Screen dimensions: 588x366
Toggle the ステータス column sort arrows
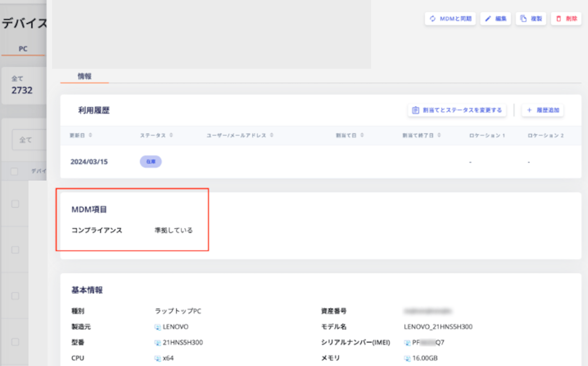pyautogui.click(x=171, y=135)
